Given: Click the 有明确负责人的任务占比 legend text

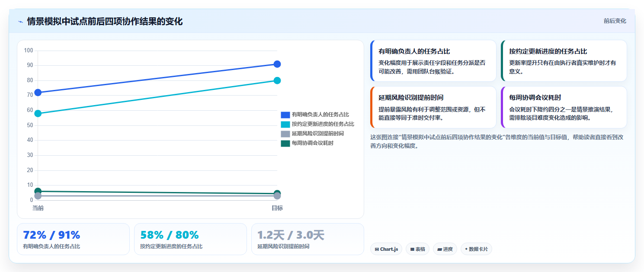Looking at the screenshot, I should click(x=320, y=115).
